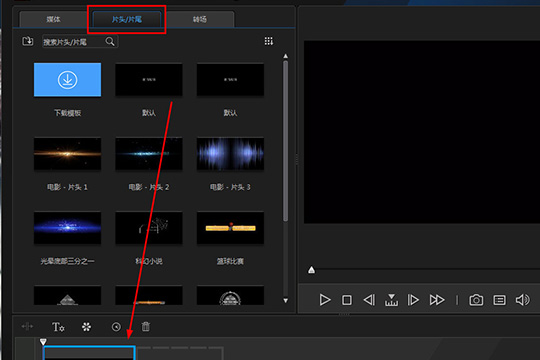Click the speaker volume icon
540x360 pixels.
coord(522,300)
